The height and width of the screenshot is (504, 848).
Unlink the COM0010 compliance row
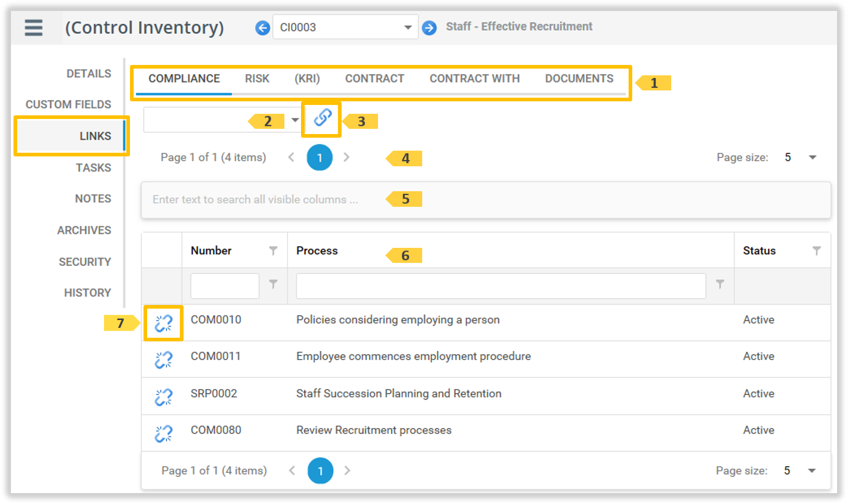(163, 323)
